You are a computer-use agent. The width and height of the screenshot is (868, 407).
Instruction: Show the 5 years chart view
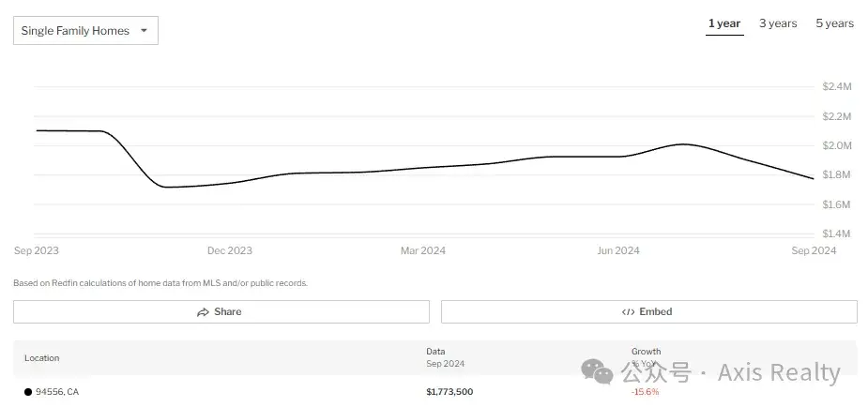tap(834, 23)
